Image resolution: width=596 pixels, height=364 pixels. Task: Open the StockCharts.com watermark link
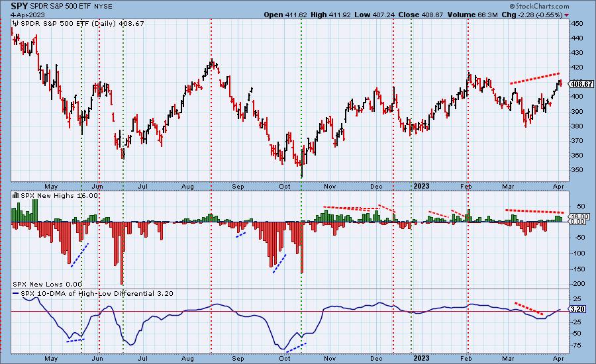(x=539, y=6)
